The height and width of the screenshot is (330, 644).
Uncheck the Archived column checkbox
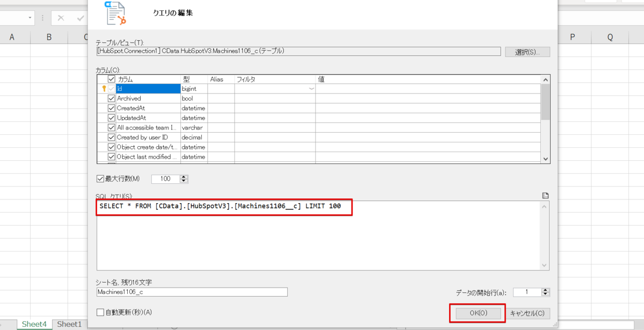point(112,98)
